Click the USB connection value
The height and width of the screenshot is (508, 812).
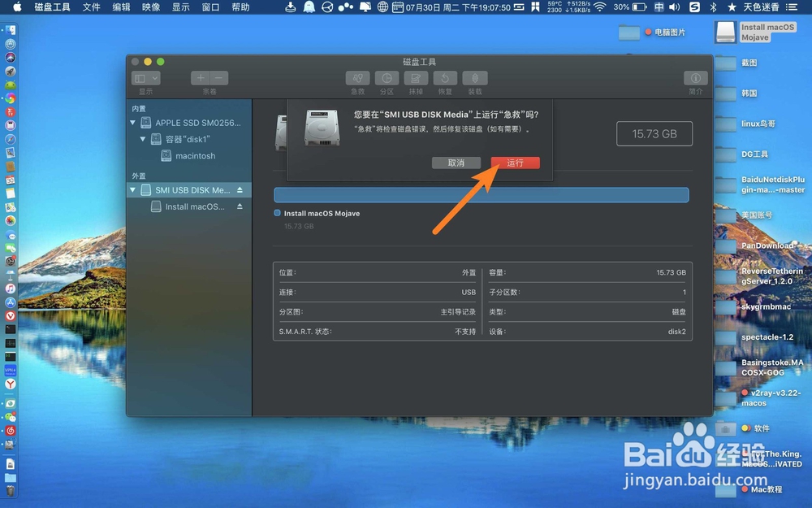click(469, 293)
